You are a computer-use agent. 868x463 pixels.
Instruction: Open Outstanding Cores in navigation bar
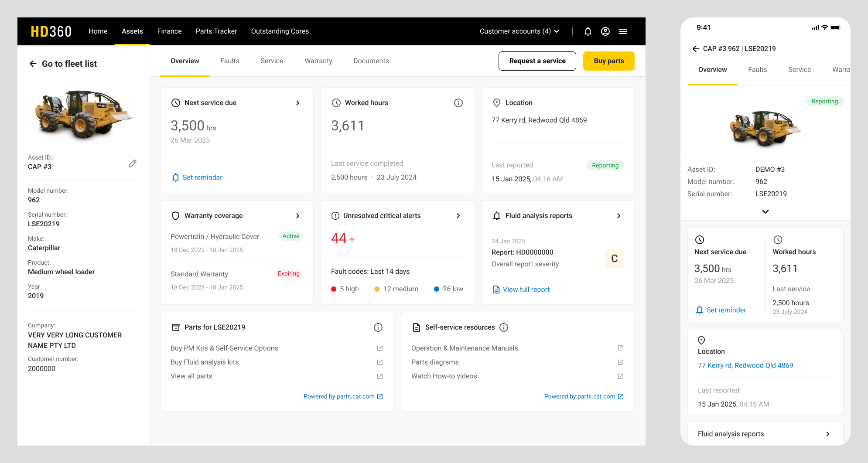click(280, 31)
